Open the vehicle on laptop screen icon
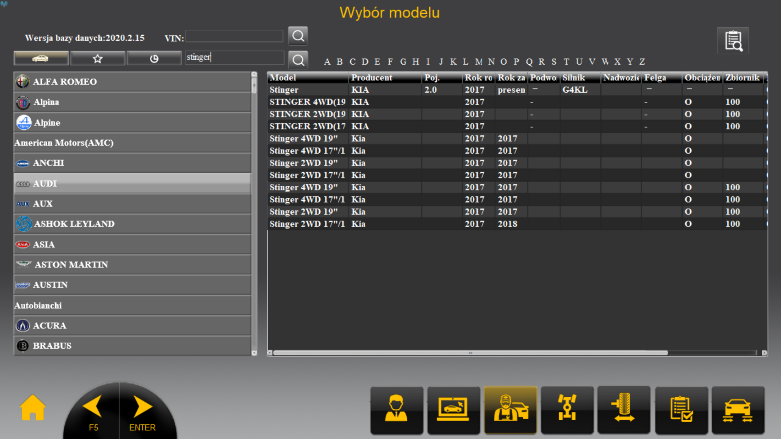The height and width of the screenshot is (439, 781). tap(454, 412)
